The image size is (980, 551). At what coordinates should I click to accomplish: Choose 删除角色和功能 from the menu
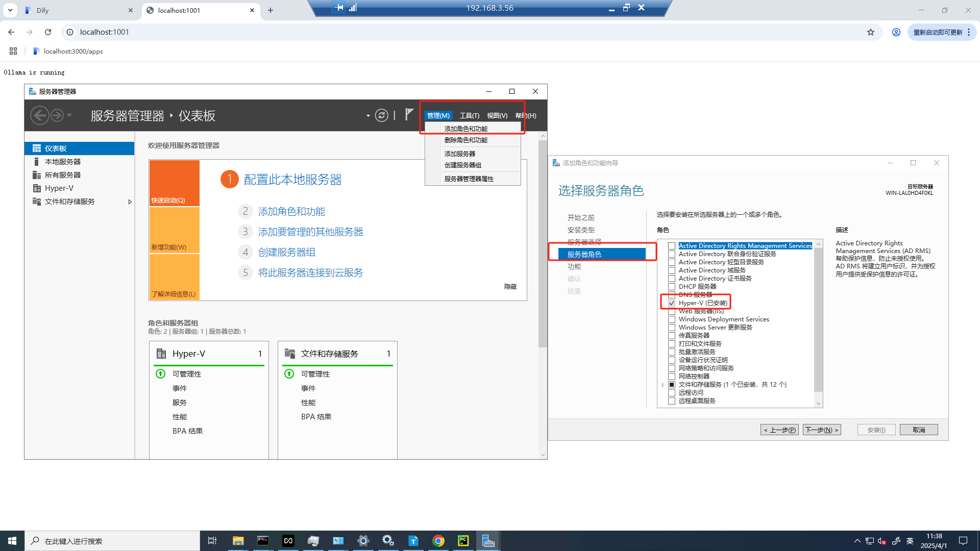coord(465,140)
